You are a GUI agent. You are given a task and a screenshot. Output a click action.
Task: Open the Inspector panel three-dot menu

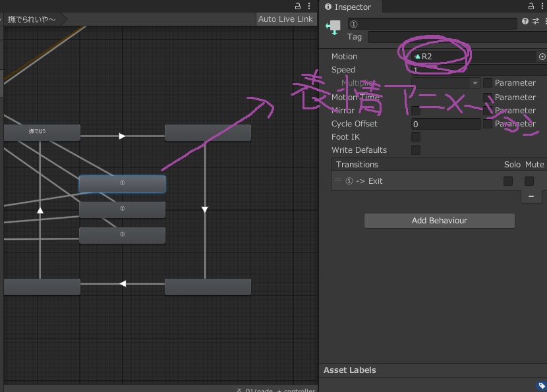[542, 6]
